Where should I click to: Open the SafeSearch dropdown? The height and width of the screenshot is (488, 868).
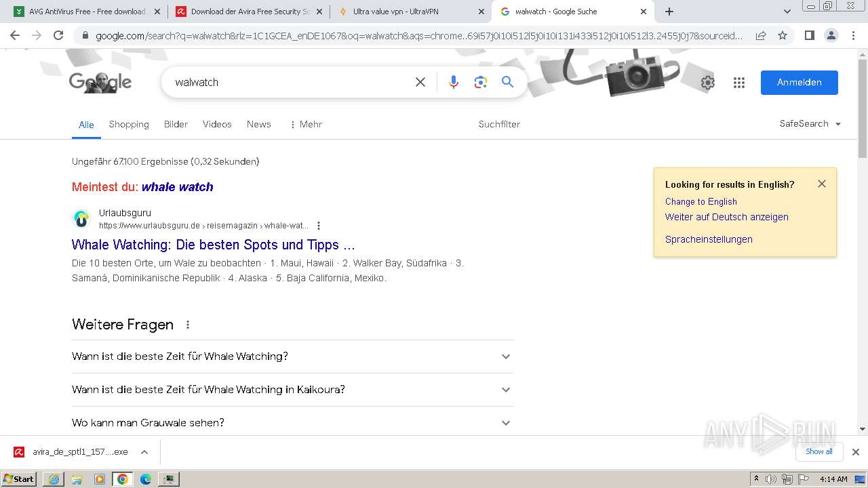810,124
